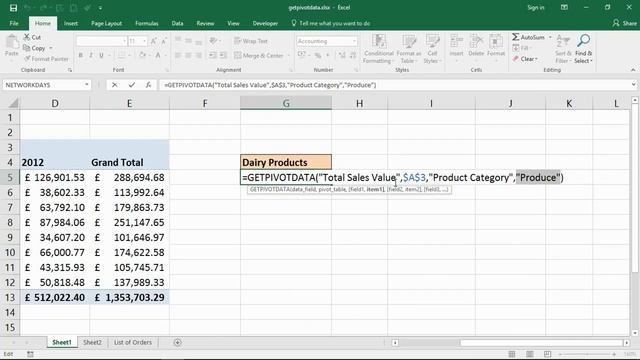The width and height of the screenshot is (640, 360).
Task: Open font color A button
Action: tap(158, 55)
